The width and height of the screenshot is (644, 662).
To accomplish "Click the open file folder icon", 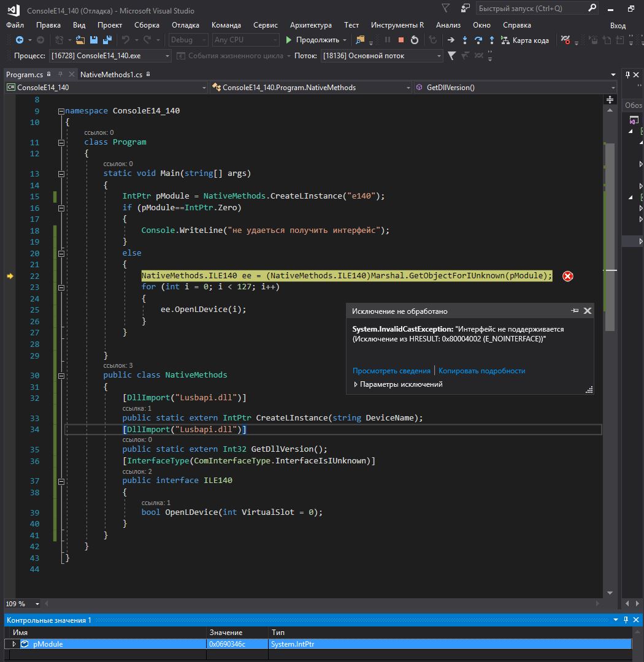I will tap(80, 40).
